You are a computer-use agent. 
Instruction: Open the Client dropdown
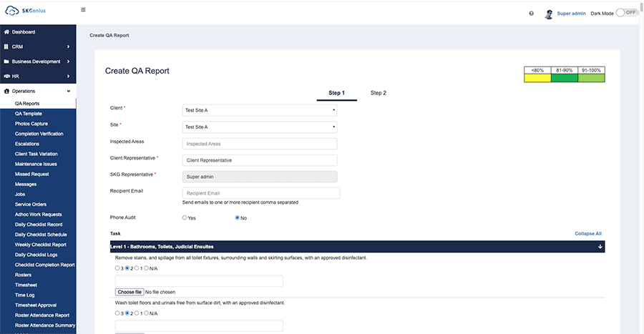[260, 110]
